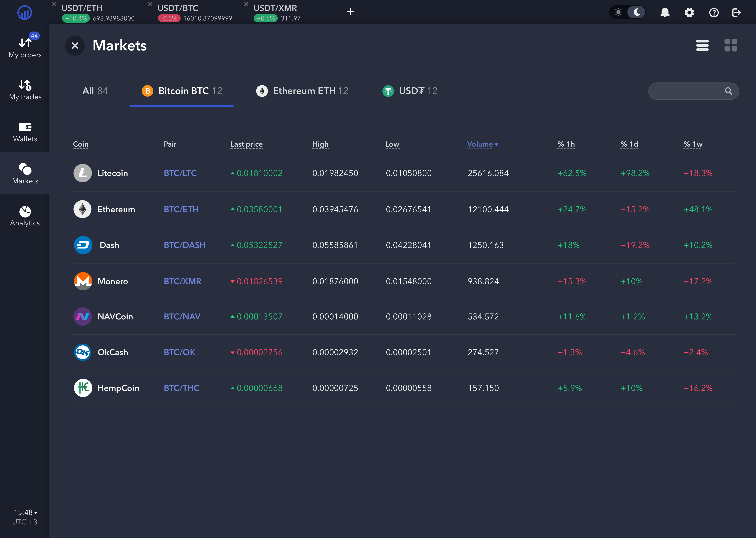Click Ethereum volume 12100.444
Viewport: 756px width, 538px height.
488,209
